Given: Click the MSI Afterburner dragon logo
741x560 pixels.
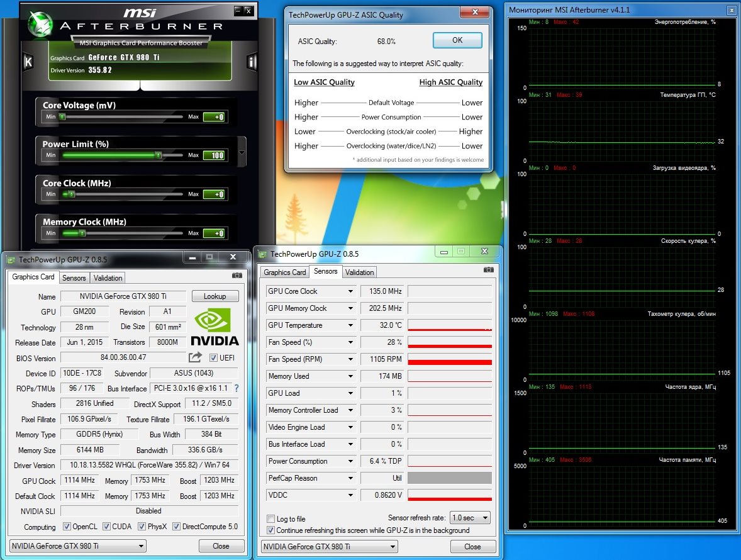Looking at the screenshot, I should [x=40, y=23].
